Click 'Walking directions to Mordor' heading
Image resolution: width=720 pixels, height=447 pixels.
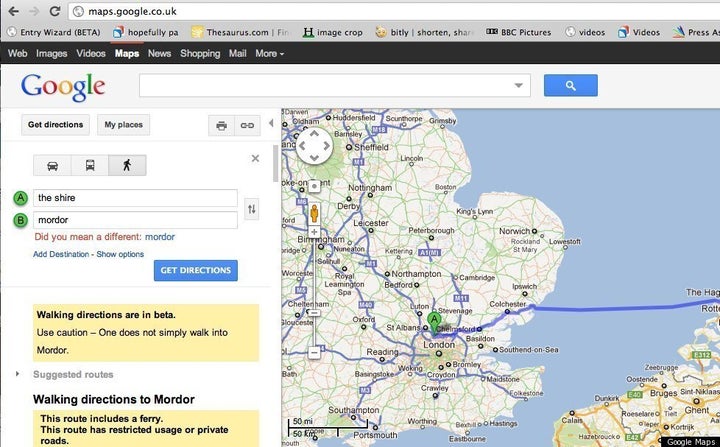(x=114, y=399)
